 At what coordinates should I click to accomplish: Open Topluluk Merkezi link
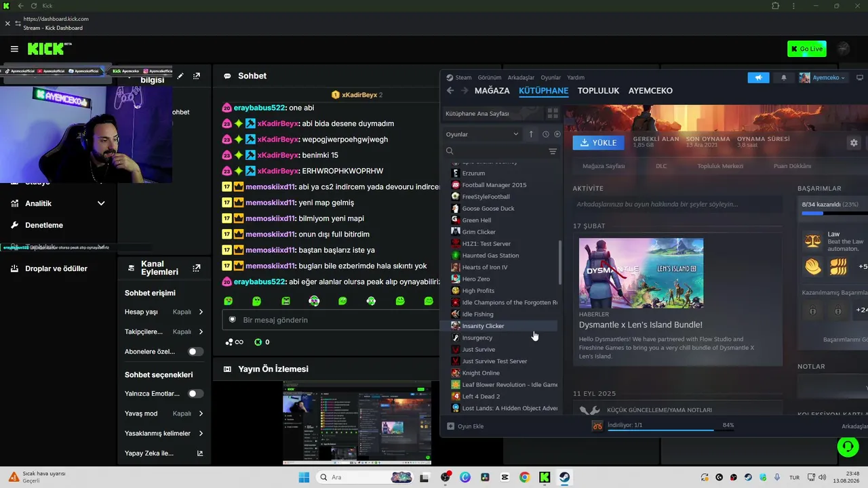720,166
